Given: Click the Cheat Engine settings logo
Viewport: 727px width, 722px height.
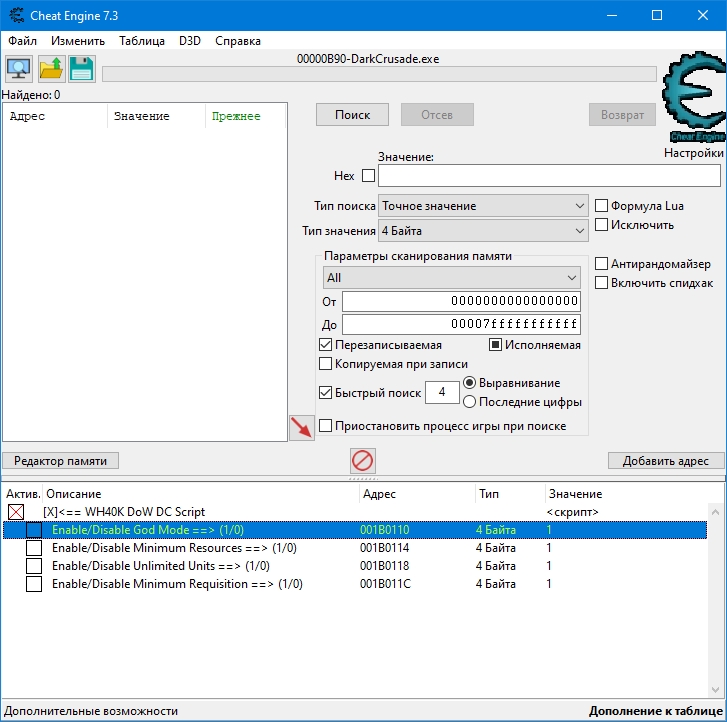Looking at the screenshot, I should tap(694, 96).
